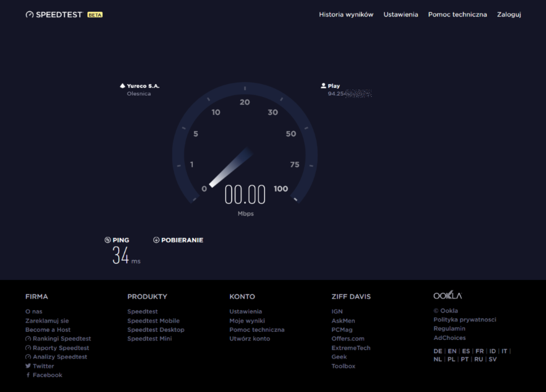Click the speedometer gauge needle

tap(231, 167)
